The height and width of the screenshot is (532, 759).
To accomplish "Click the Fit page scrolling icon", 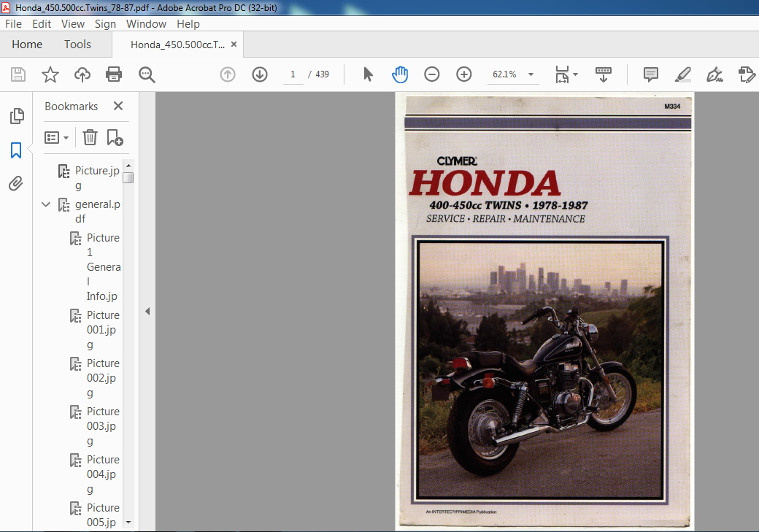I will tap(562, 74).
